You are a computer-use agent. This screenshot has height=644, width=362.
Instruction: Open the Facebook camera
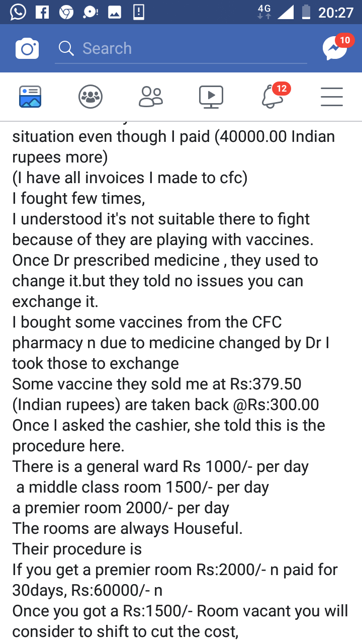(27, 49)
